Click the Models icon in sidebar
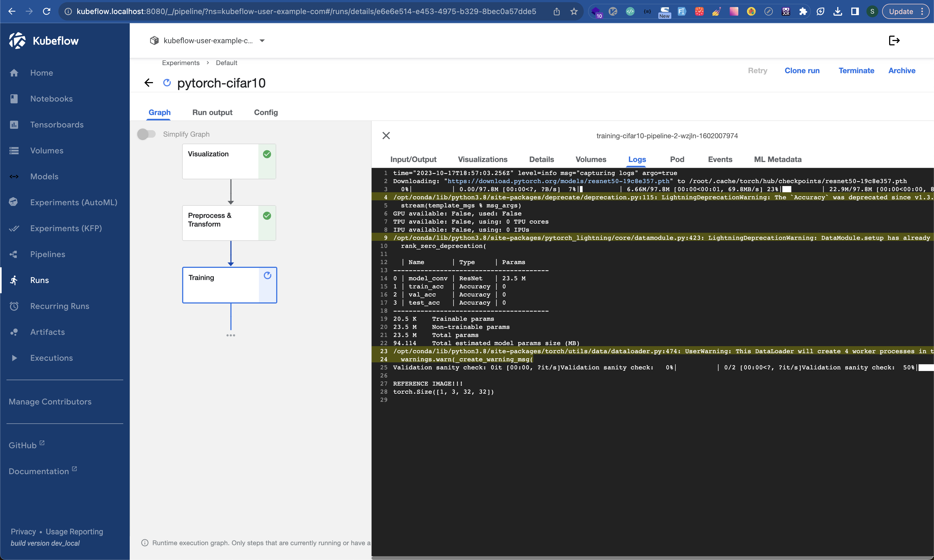Image resolution: width=934 pixels, height=560 pixels. point(15,176)
